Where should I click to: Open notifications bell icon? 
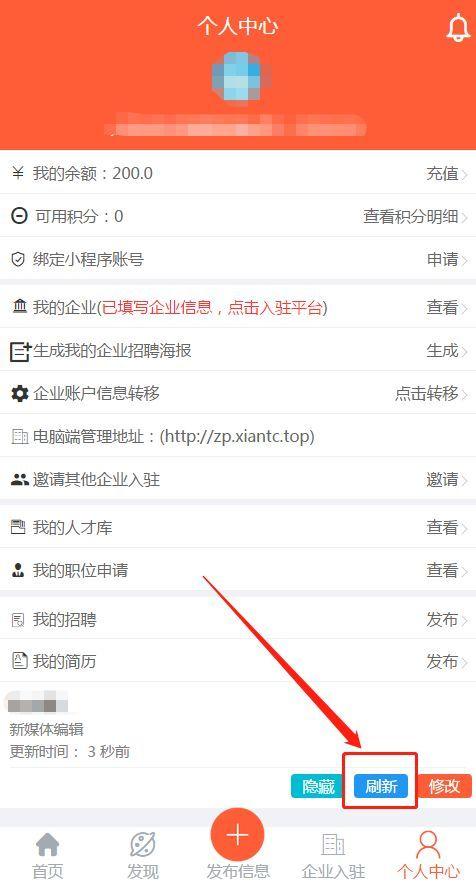coord(457,28)
